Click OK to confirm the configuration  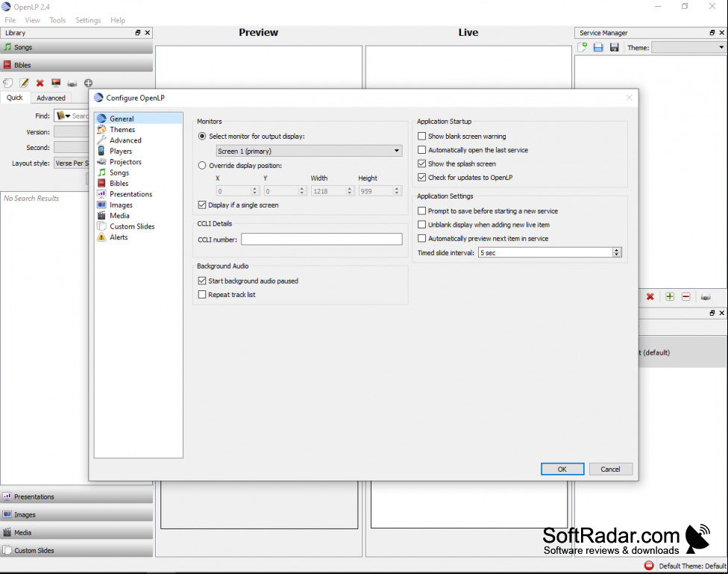click(562, 469)
